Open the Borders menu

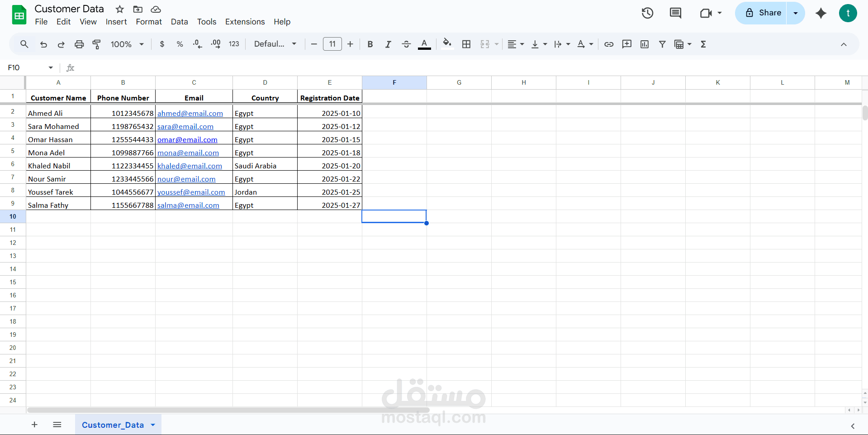click(466, 44)
